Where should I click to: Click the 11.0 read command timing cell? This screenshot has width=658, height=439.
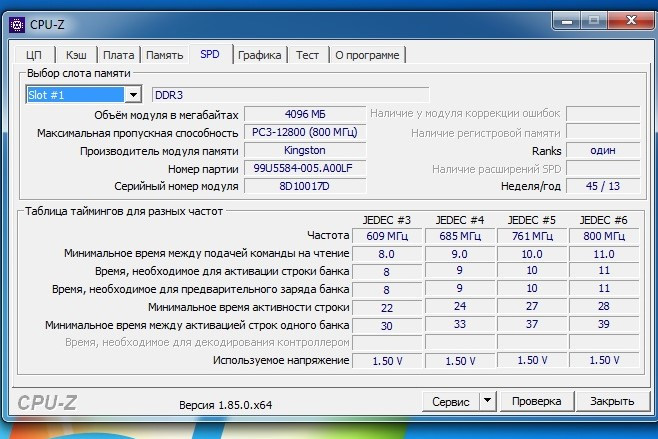[604, 254]
